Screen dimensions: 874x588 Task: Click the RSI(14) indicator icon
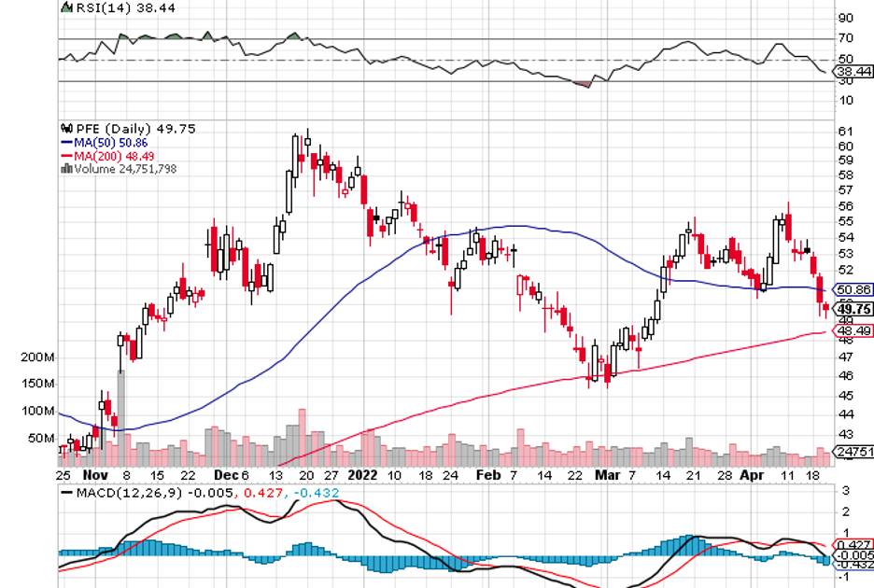click(x=65, y=7)
